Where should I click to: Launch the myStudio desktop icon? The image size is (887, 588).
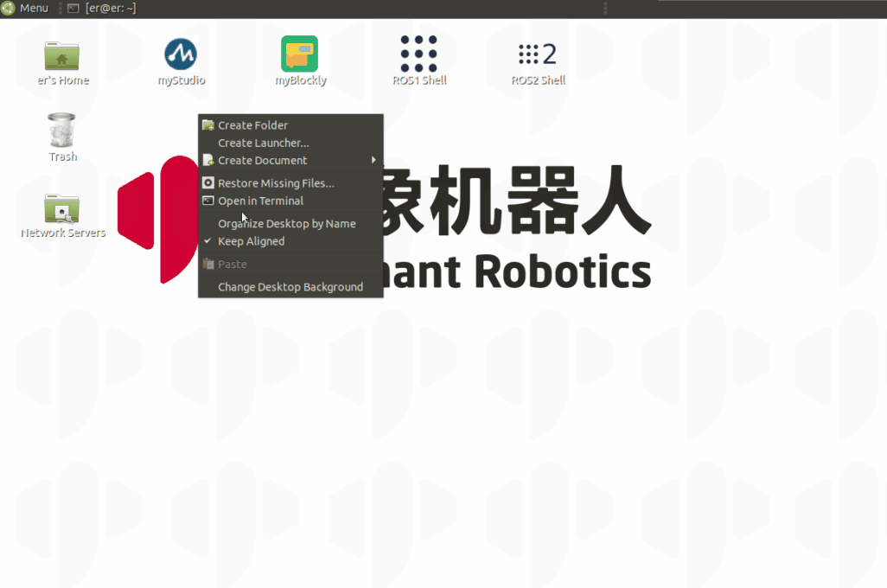click(x=181, y=55)
